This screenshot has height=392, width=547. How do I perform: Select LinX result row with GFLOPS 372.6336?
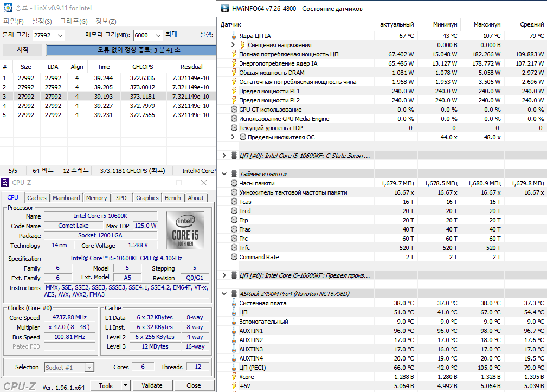click(x=108, y=78)
